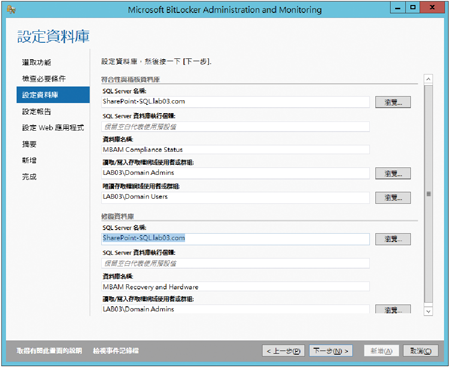Viewport: 450px width, 368px height.
Task: Click the highlighted recovery SQL Server name field
Action: click(235, 238)
